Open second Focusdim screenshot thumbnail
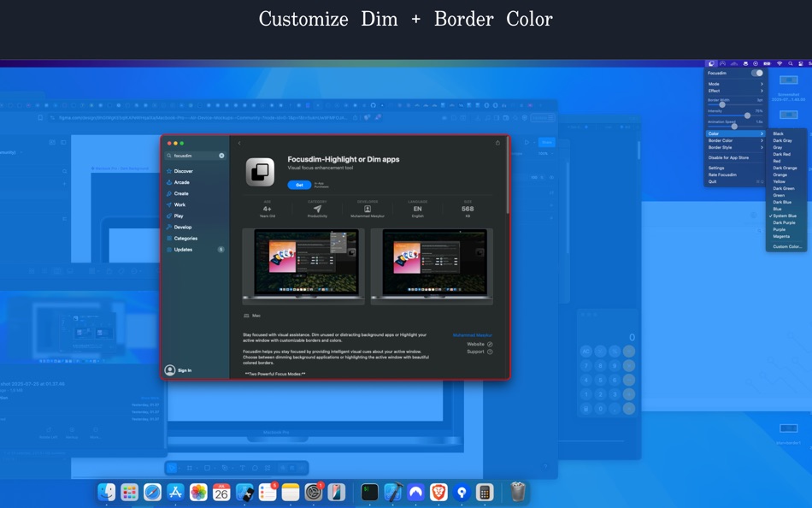The height and width of the screenshot is (508, 812). pyautogui.click(x=432, y=266)
